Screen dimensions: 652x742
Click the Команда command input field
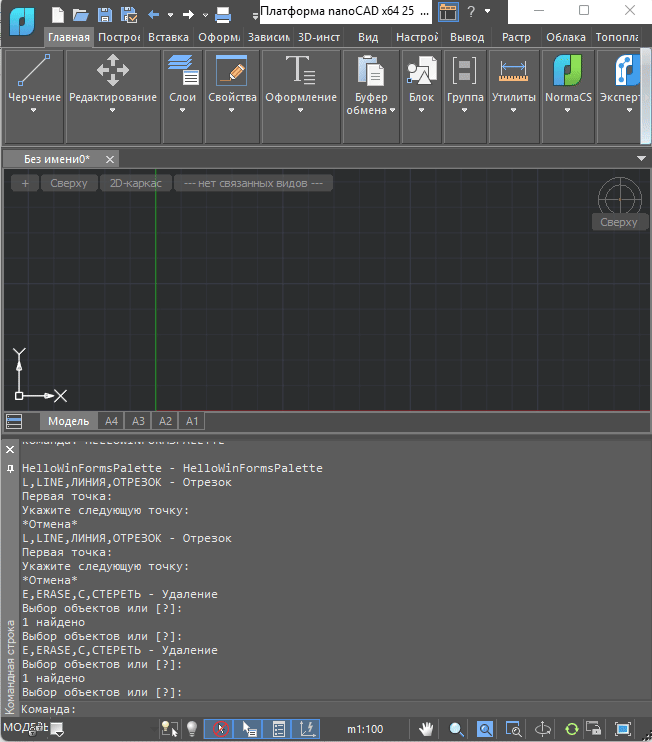point(334,709)
